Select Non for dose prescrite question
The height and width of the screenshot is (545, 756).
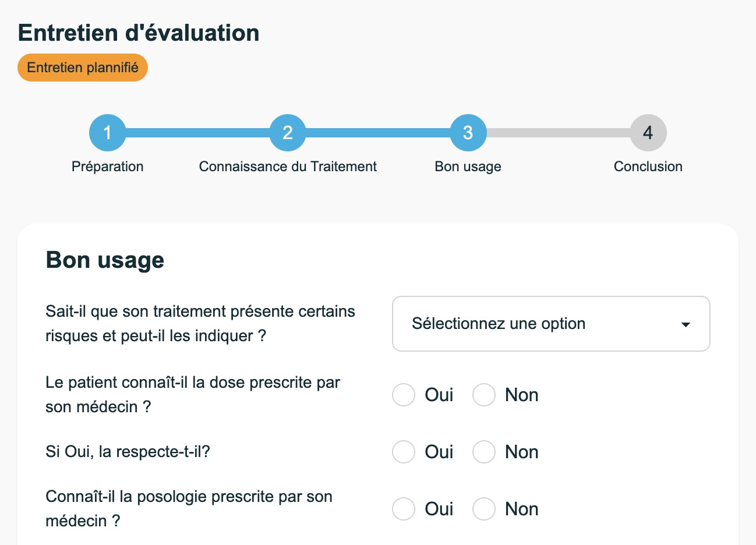[x=483, y=395]
